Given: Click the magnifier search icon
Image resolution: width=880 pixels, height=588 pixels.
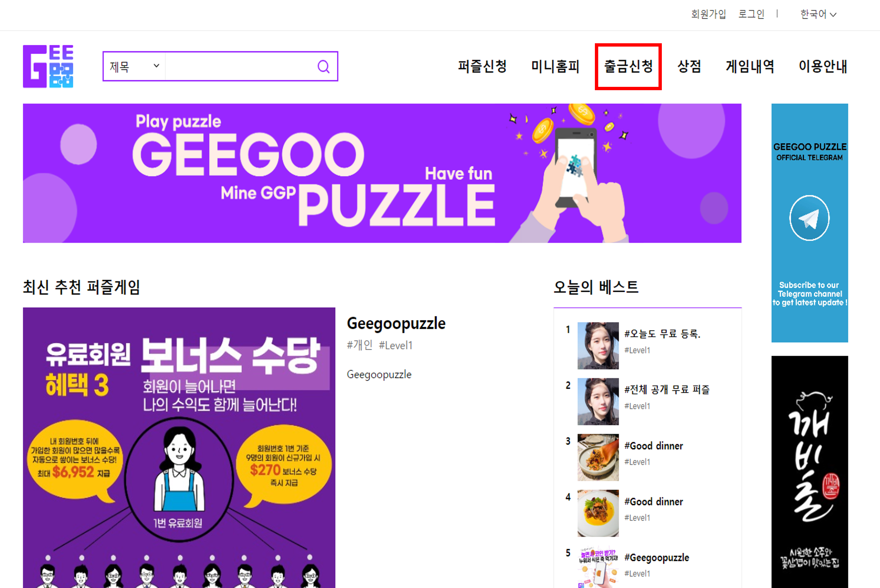Looking at the screenshot, I should pos(323,67).
